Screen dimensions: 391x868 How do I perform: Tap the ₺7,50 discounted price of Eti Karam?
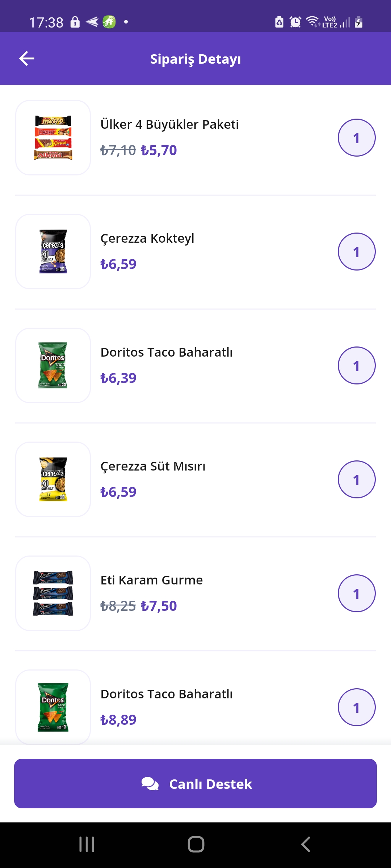tap(159, 606)
